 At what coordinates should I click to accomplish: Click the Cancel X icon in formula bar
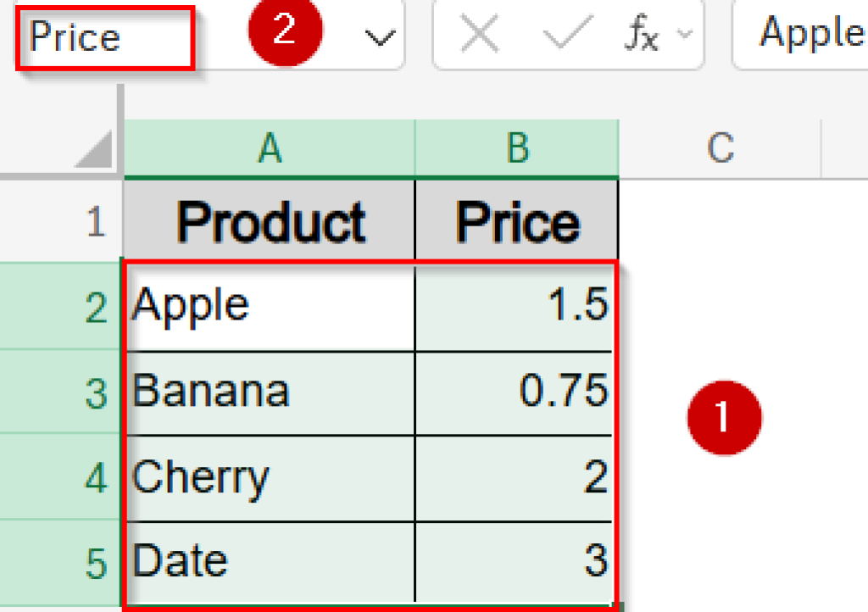click(479, 34)
